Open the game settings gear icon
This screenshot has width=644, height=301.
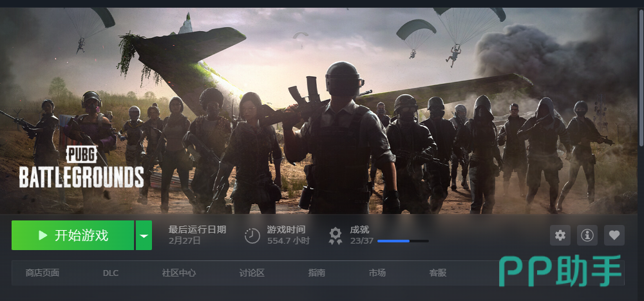click(x=560, y=235)
